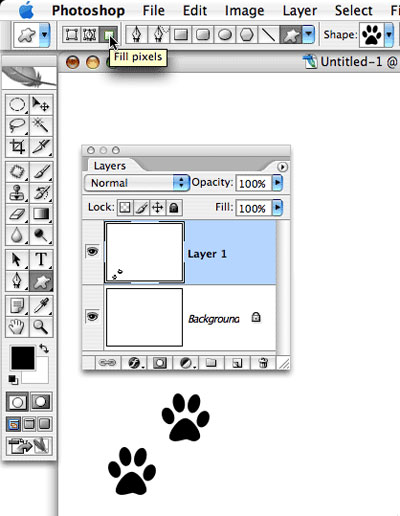The image size is (400, 516).
Task: Select the Eyedropper tool
Action: click(41, 306)
